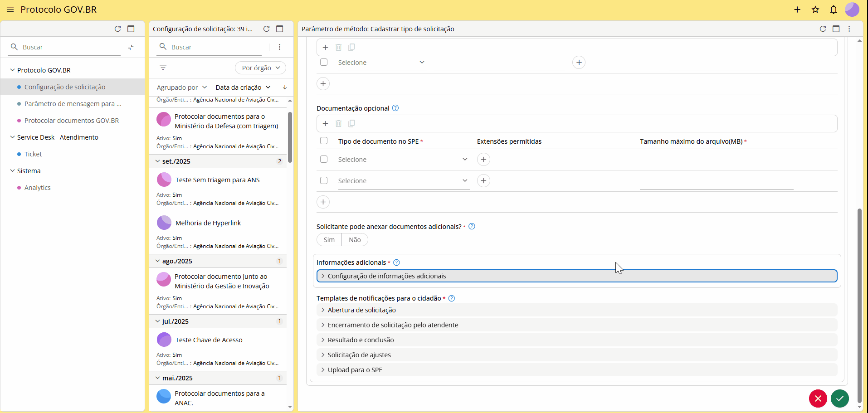
Task: Open first Selecione document type dropdown
Action: pyautogui.click(x=404, y=160)
